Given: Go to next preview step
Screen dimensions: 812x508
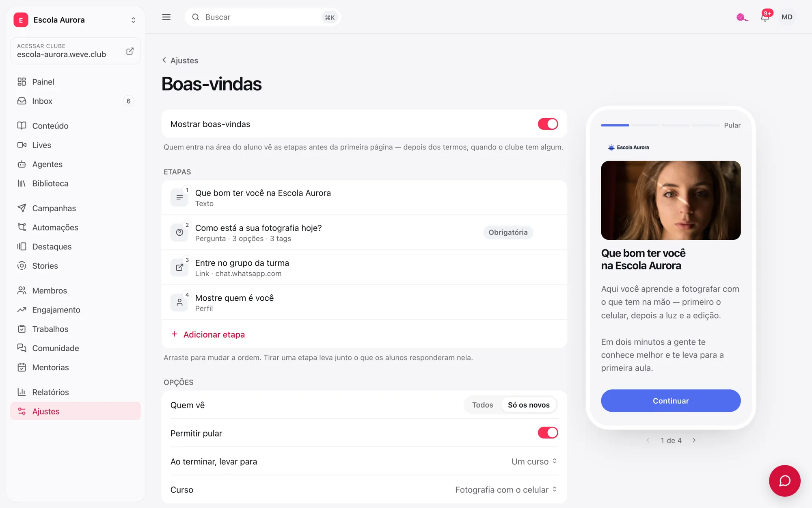Looking at the screenshot, I should [x=694, y=440].
